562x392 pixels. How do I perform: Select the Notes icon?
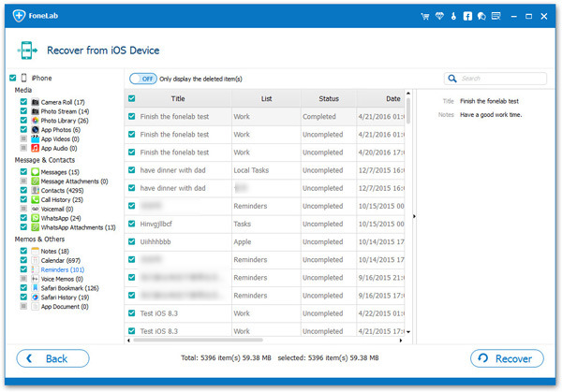click(36, 251)
